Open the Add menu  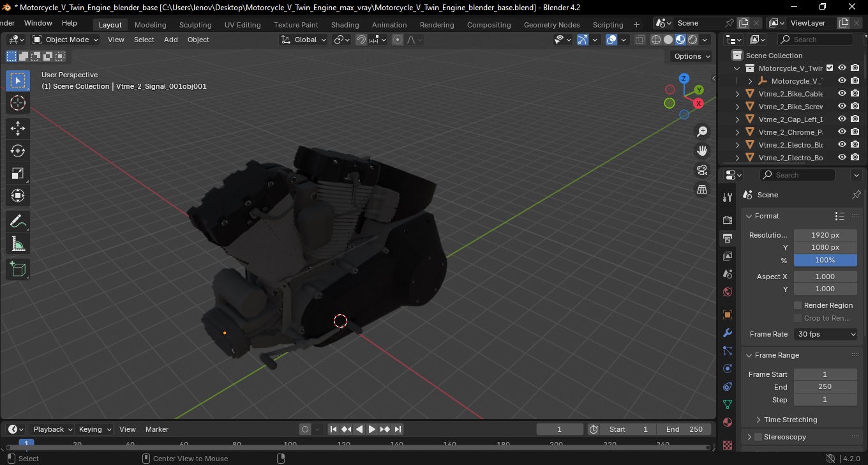click(171, 40)
